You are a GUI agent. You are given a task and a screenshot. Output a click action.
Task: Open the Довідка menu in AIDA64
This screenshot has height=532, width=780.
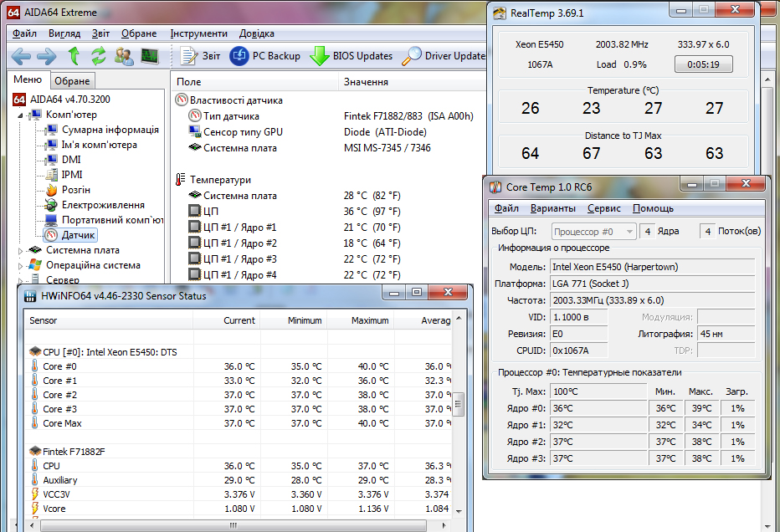point(256,33)
